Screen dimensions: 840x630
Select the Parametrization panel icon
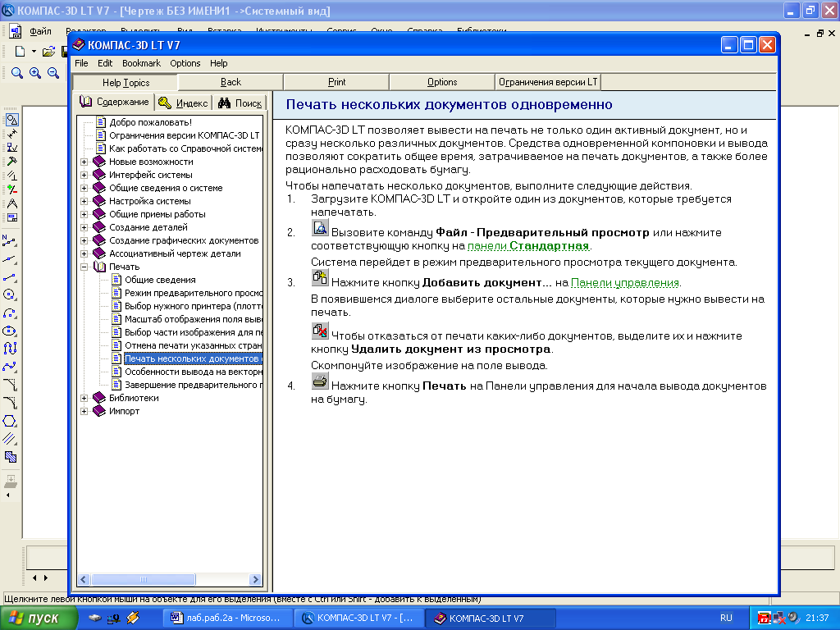[11, 176]
